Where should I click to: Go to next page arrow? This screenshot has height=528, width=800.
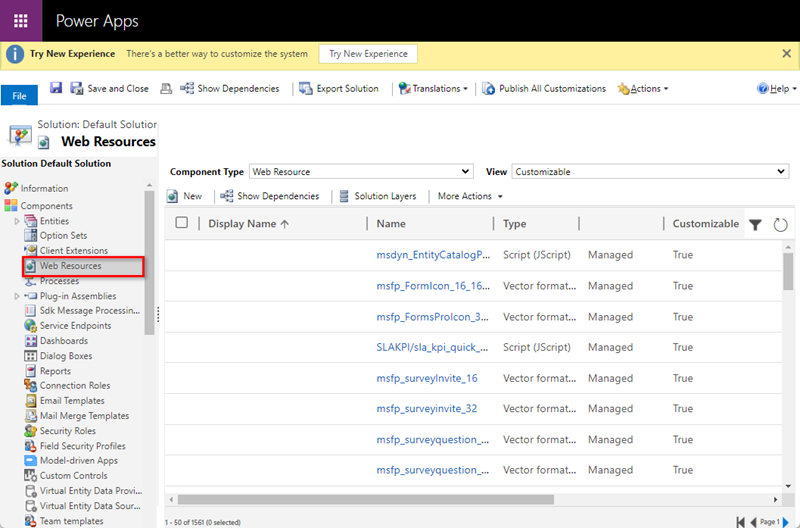click(x=786, y=522)
